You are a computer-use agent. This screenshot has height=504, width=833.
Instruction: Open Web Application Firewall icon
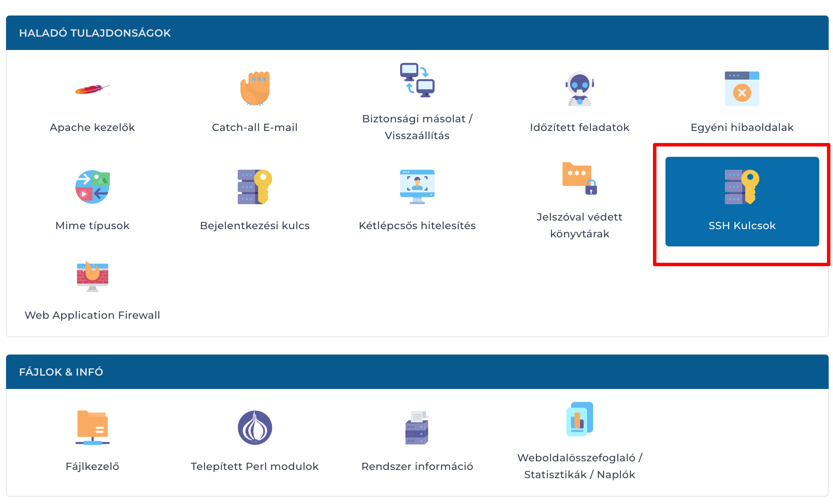(x=92, y=277)
